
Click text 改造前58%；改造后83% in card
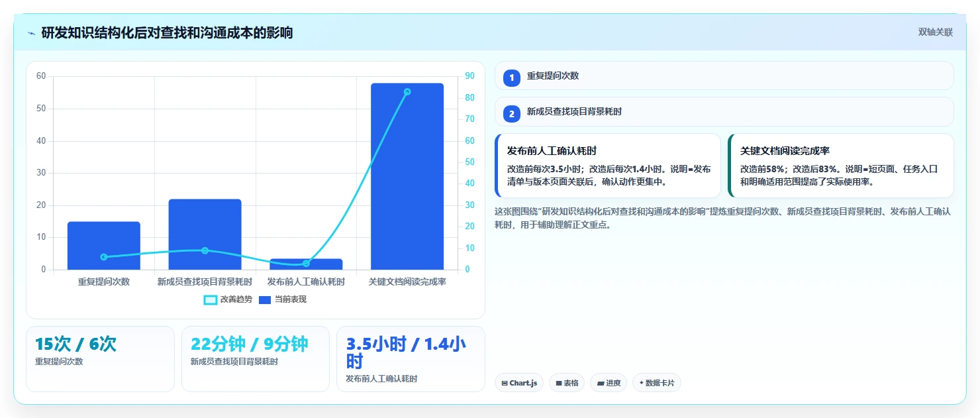coord(787,169)
